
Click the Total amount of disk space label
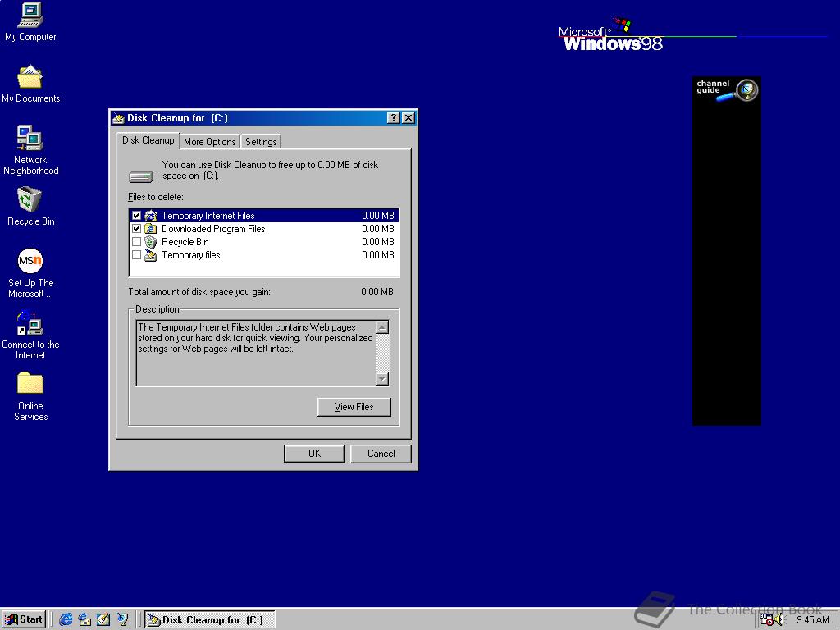coord(199,292)
